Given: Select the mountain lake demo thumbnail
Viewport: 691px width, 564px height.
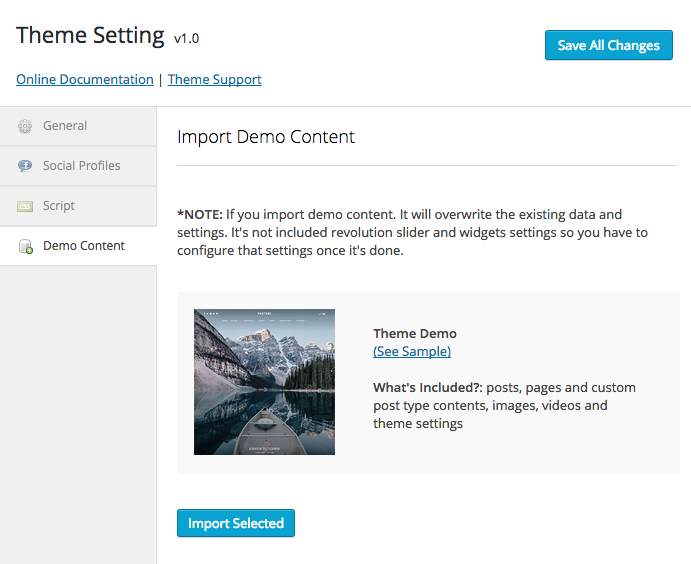Looking at the screenshot, I should 264,382.
